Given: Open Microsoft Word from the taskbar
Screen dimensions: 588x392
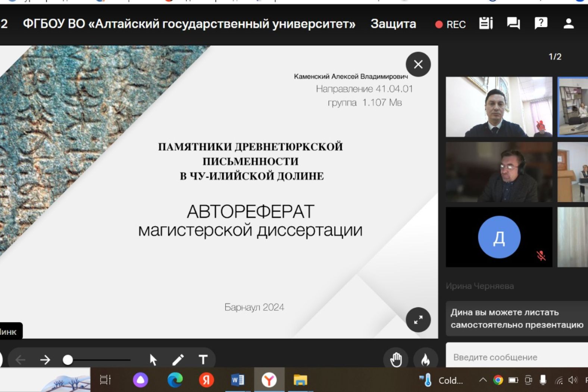Looking at the screenshot, I should coord(237,380).
